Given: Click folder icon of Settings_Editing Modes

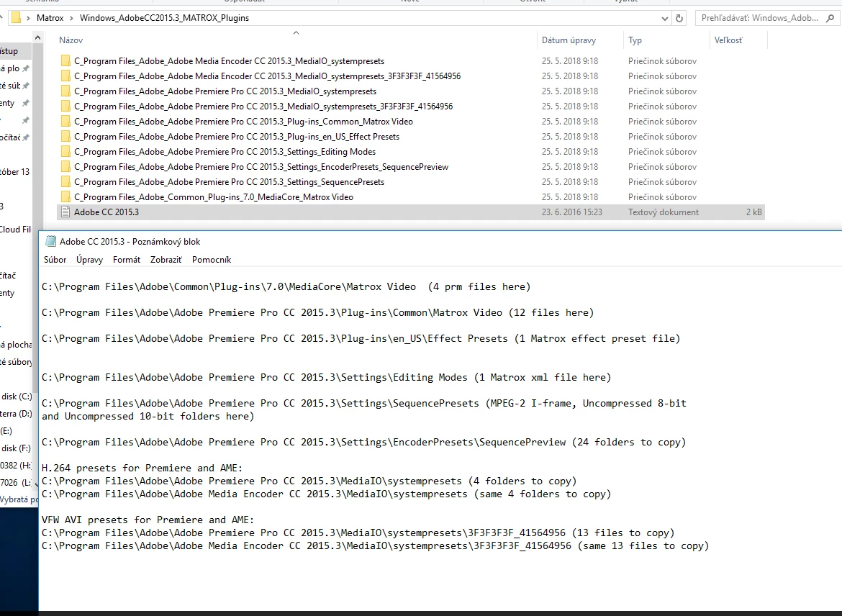Looking at the screenshot, I should pos(65,151).
